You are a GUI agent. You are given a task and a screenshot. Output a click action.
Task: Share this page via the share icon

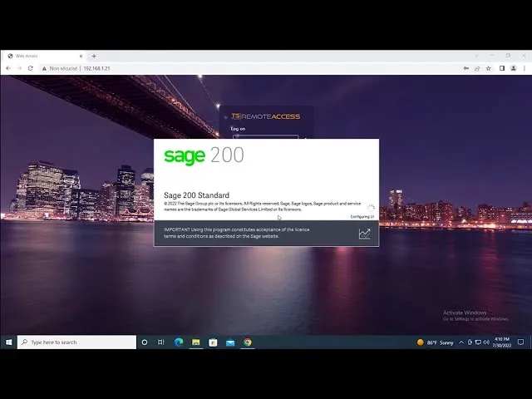(x=476, y=68)
